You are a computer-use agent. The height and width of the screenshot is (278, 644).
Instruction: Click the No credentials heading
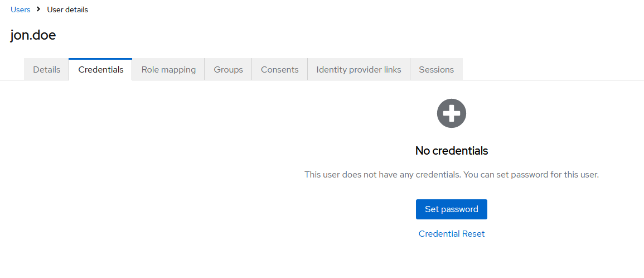(x=452, y=151)
